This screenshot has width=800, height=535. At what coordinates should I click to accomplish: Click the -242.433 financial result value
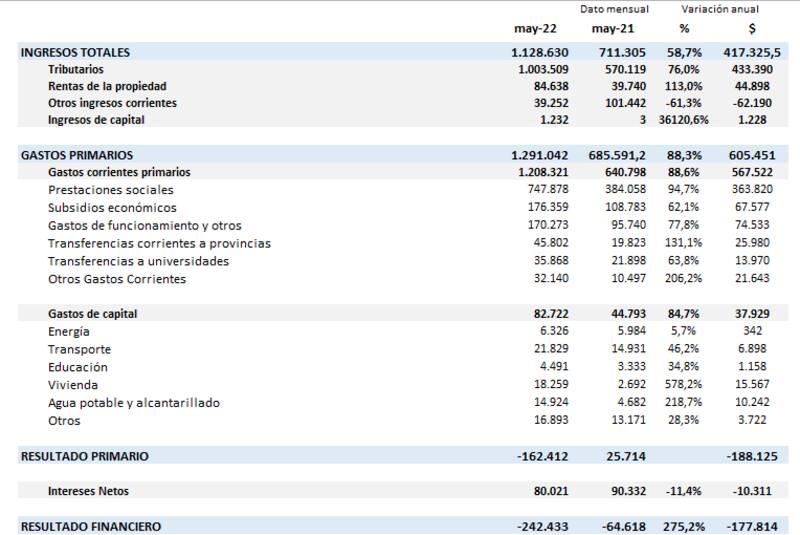click(x=541, y=526)
